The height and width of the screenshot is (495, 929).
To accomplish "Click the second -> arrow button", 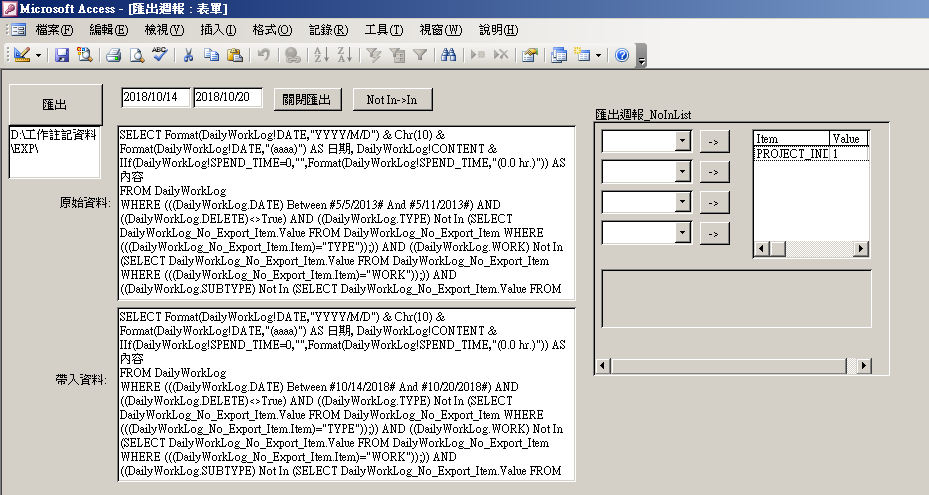I will (714, 173).
